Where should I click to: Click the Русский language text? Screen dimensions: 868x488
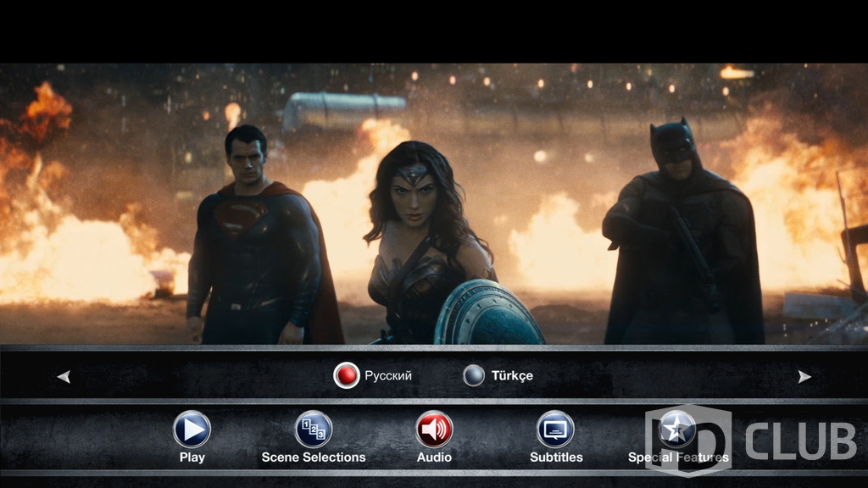(388, 375)
